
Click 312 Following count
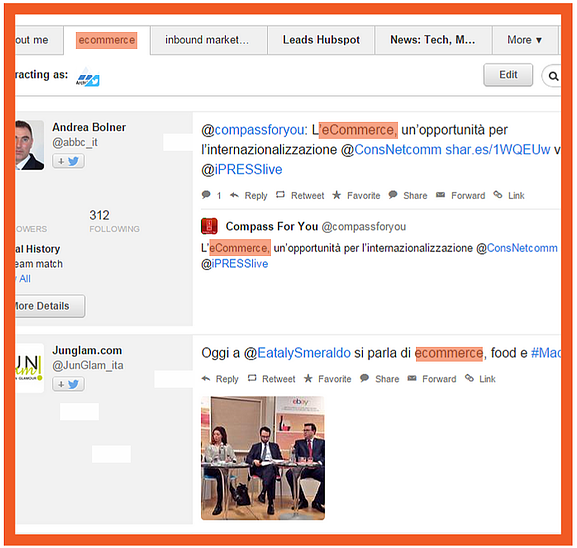[x=114, y=221]
